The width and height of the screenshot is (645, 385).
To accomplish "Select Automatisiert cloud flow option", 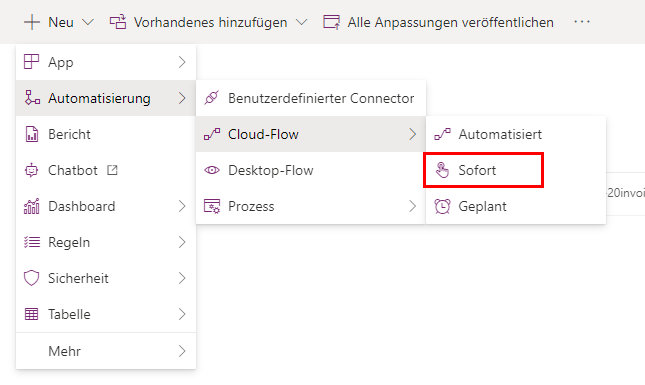I will click(x=516, y=134).
